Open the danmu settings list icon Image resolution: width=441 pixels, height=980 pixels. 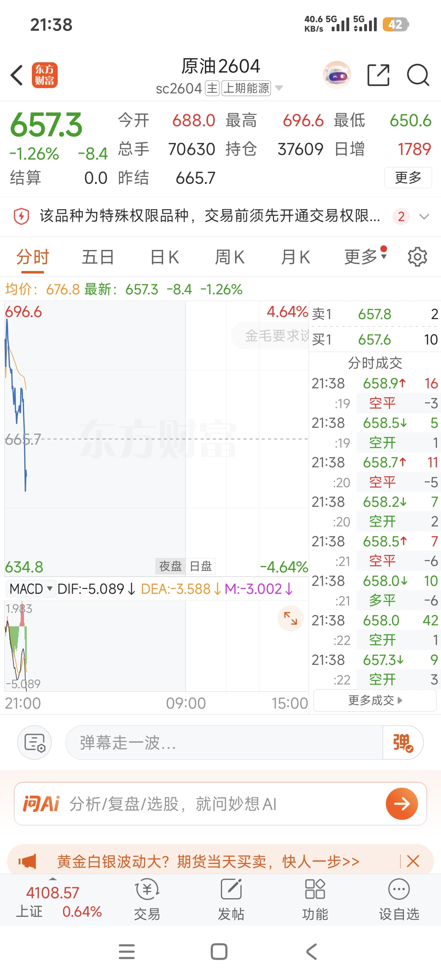pyautogui.click(x=35, y=742)
